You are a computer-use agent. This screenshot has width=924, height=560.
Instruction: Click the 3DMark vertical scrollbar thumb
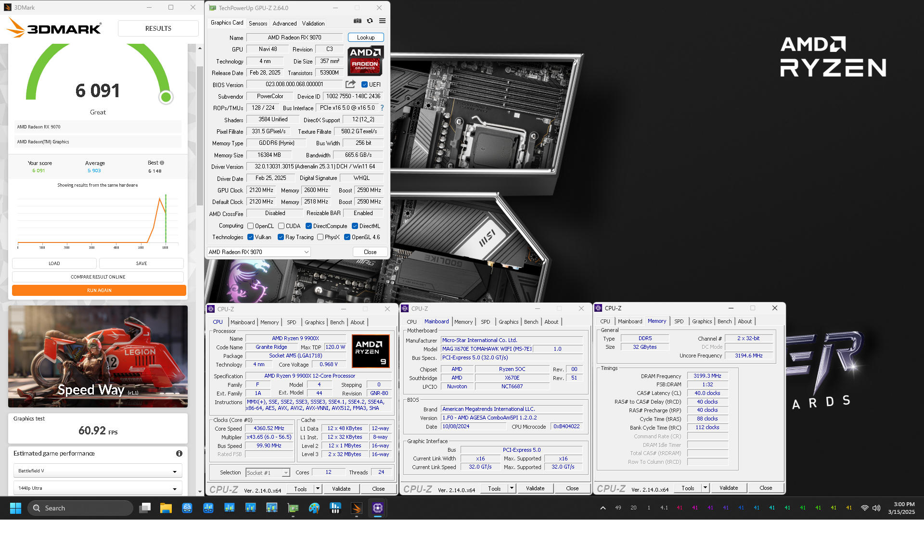pyautogui.click(x=200, y=136)
